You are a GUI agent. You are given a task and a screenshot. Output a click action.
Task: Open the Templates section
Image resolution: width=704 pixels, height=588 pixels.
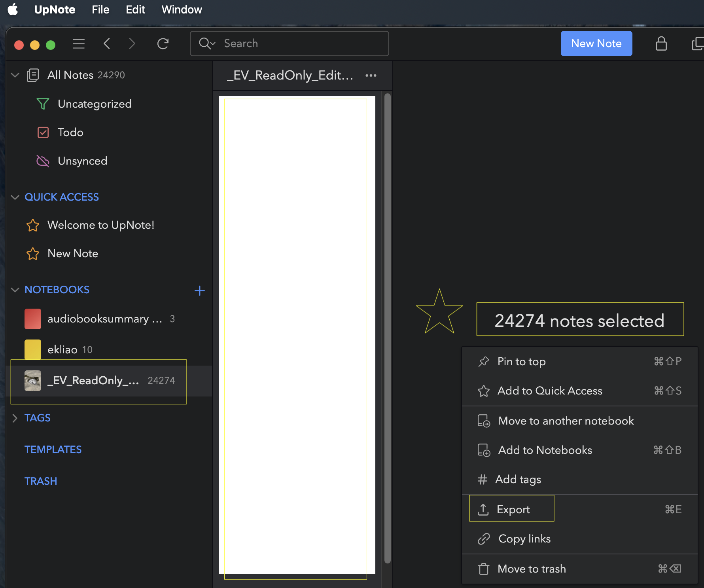click(x=53, y=450)
